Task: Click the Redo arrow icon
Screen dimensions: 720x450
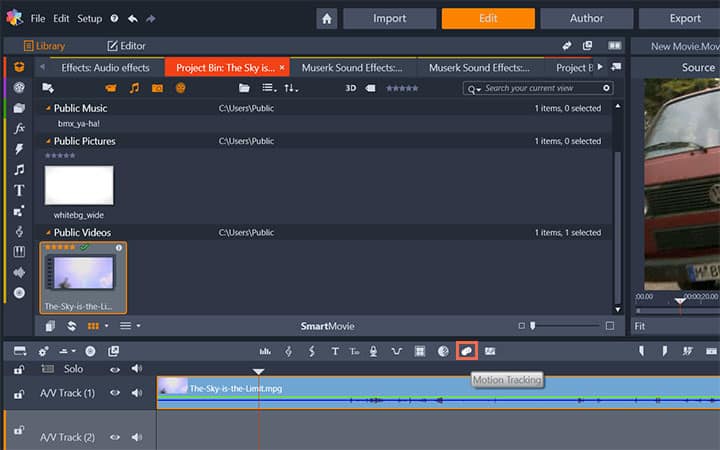Action: [151, 18]
